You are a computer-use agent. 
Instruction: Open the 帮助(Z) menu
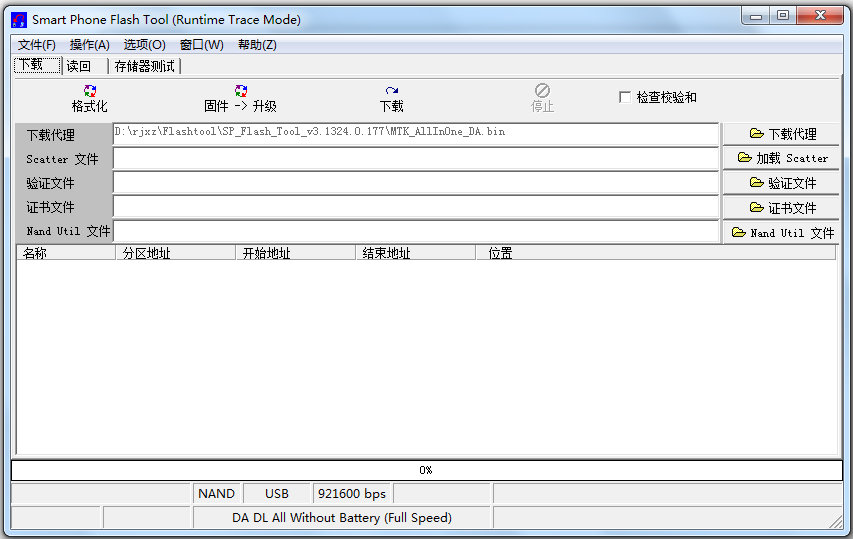click(x=257, y=45)
